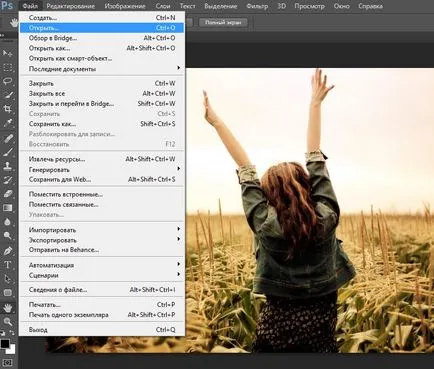Select the Move tool

[x=7, y=53]
